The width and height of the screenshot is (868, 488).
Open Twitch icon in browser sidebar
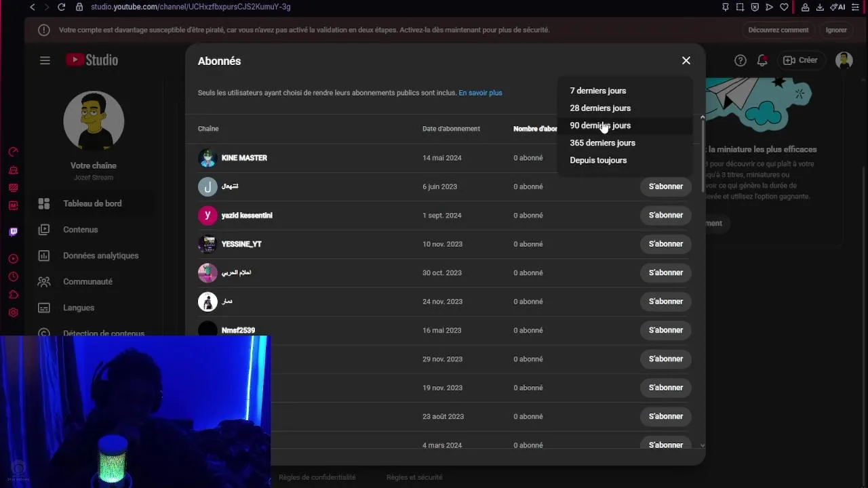pyautogui.click(x=13, y=232)
